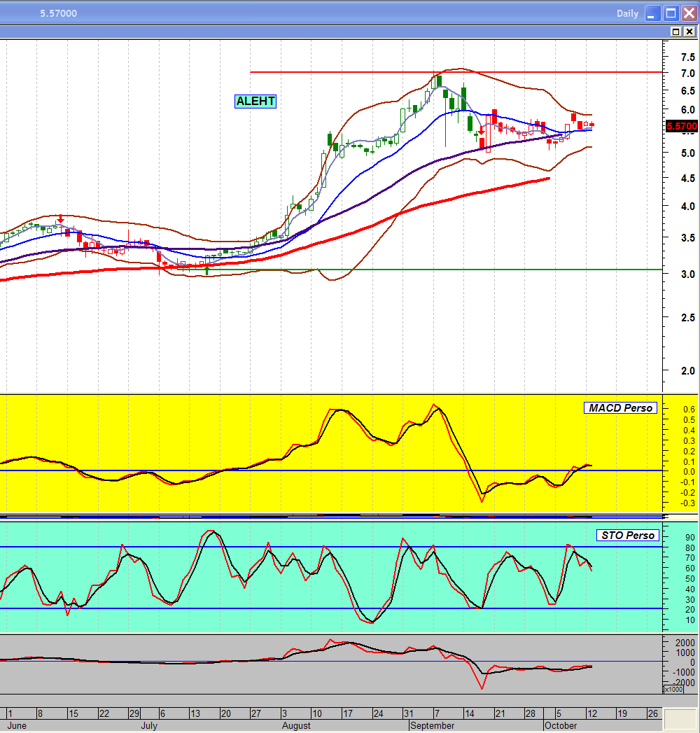Click the STO Perso indicator label

627,536
